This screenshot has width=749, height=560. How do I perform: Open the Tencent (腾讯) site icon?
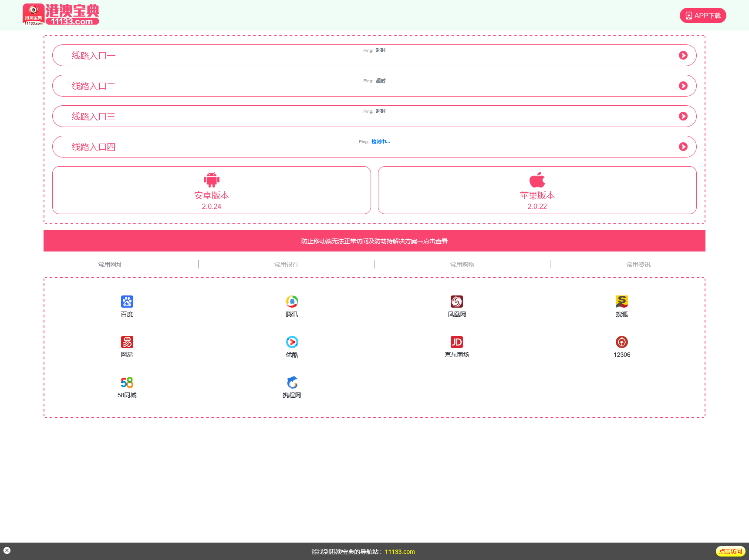pos(292,302)
